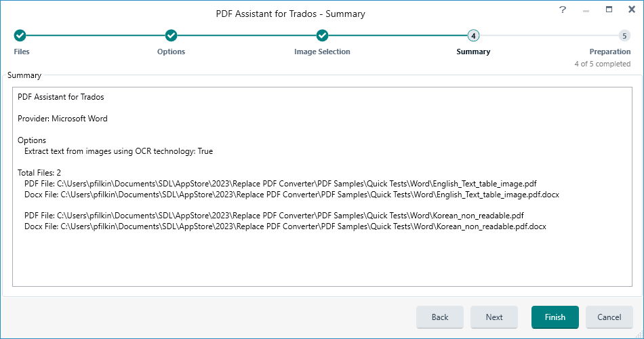Click the OCR technology: True line

tap(119, 151)
